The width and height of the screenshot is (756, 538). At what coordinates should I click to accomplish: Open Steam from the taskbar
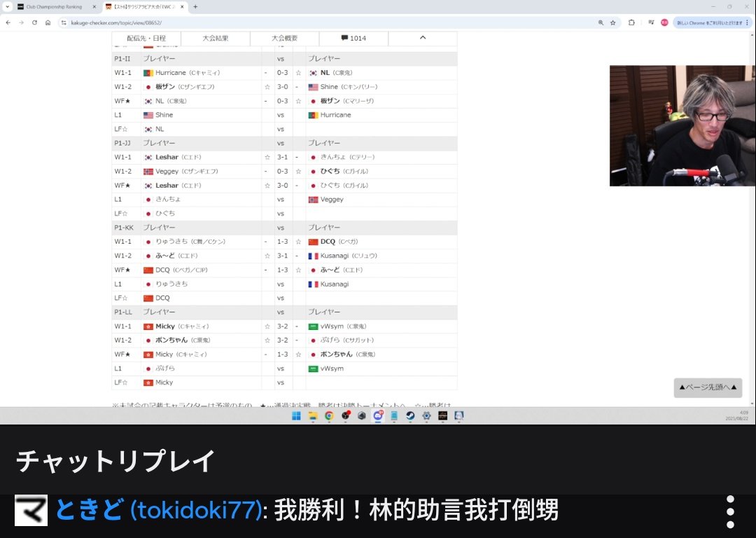point(410,415)
